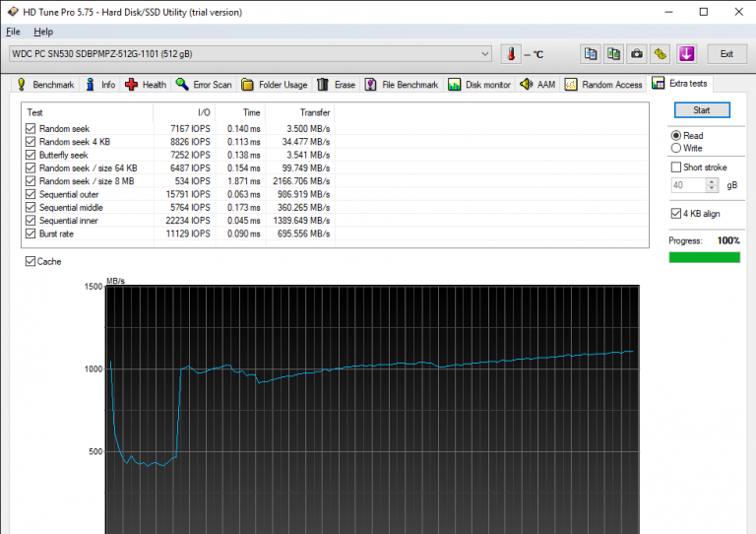Open the File menu
The height and width of the screenshot is (534, 756).
click(13, 32)
